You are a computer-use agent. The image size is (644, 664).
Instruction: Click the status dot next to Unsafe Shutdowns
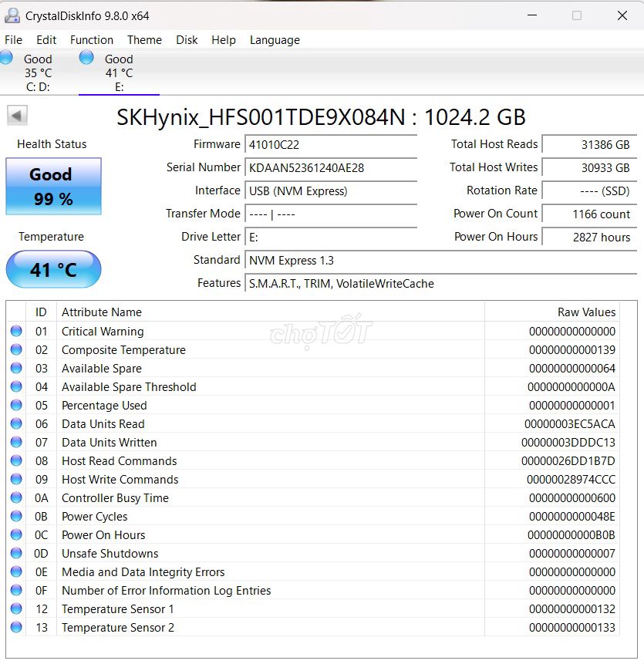point(17,553)
